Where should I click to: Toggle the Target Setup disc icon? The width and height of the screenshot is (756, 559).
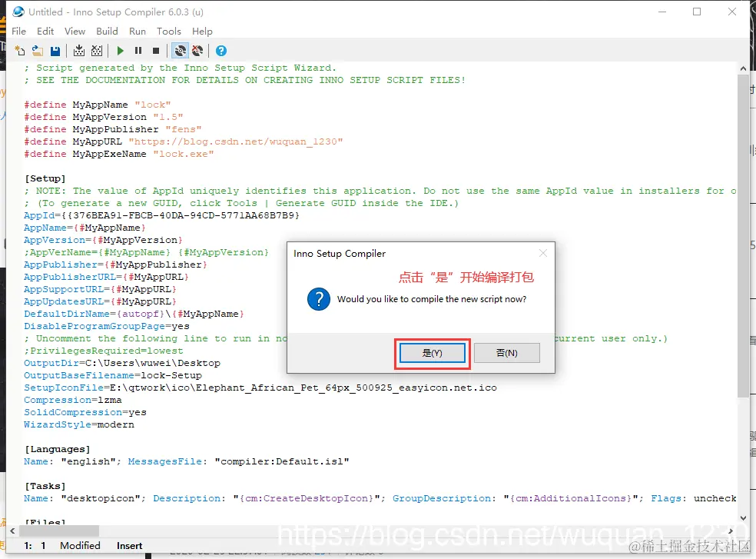pyautogui.click(x=181, y=51)
